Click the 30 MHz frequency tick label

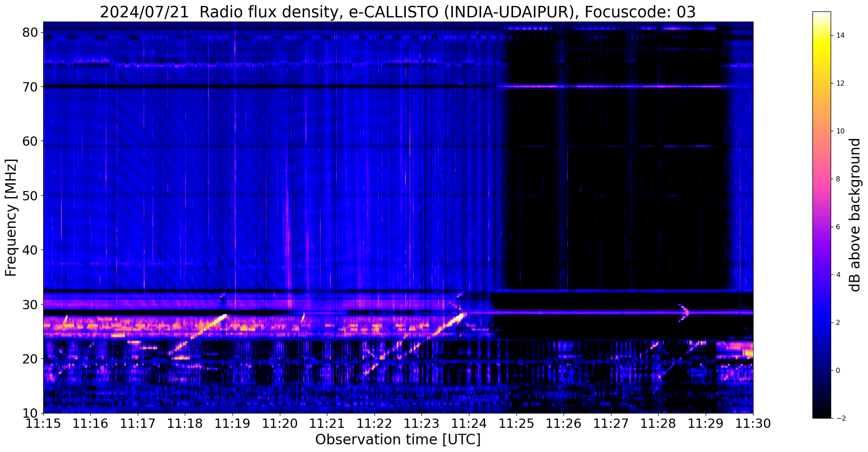click(x=30, y=304)
